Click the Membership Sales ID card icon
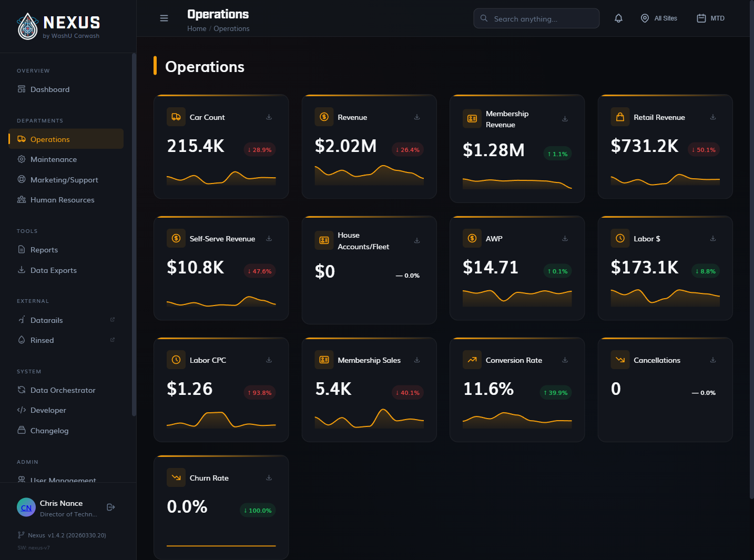Viewport: 754px width, 560px height. [324, 360]
